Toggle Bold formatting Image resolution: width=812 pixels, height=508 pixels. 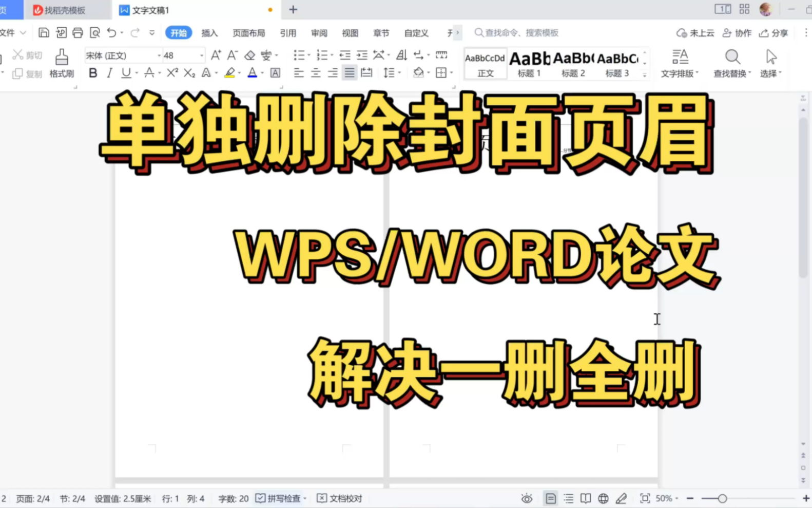pos(93,73)
